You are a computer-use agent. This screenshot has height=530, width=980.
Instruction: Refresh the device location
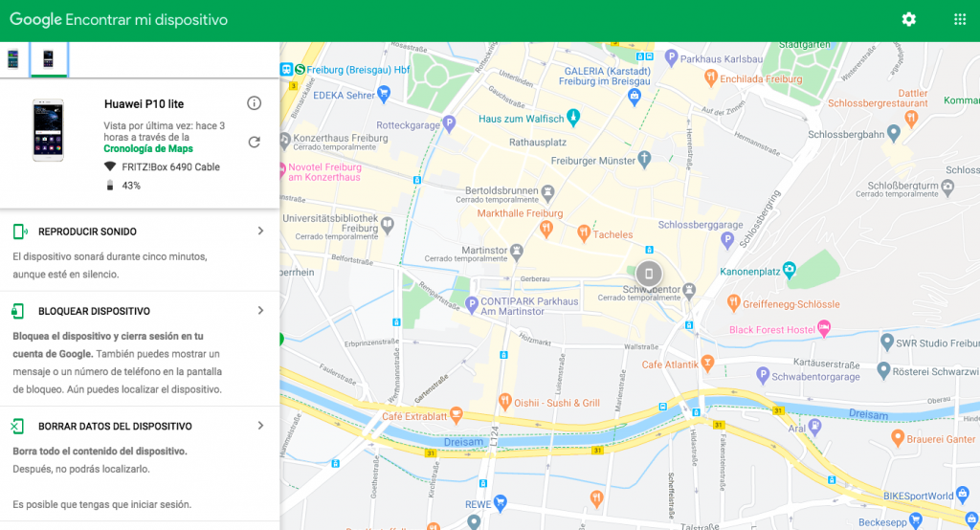point(254,142)
